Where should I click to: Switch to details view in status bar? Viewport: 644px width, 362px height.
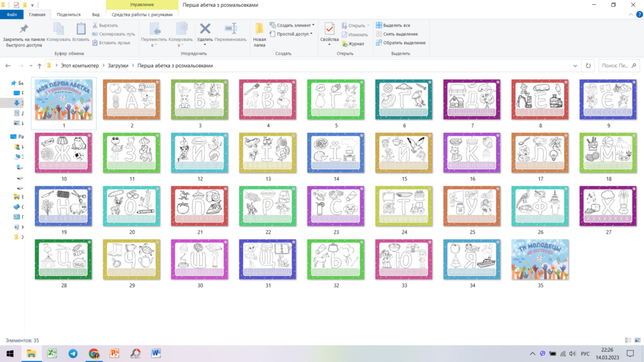628,340
